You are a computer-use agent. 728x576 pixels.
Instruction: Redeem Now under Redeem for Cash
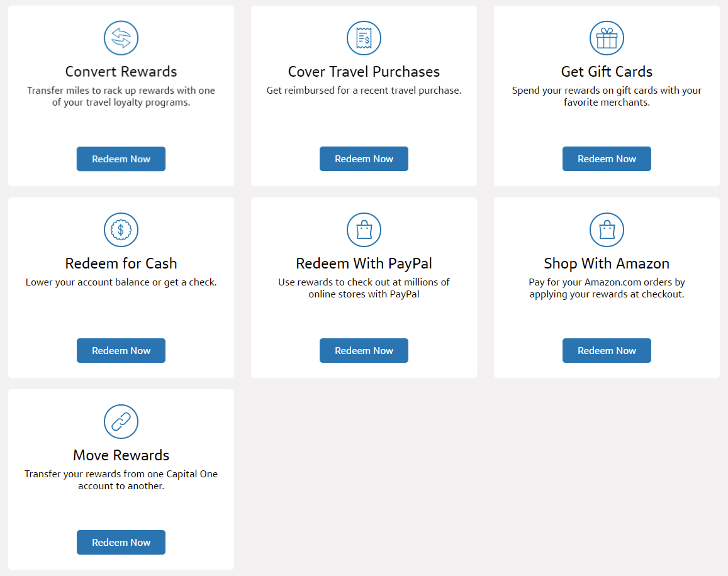pos(121,350)
